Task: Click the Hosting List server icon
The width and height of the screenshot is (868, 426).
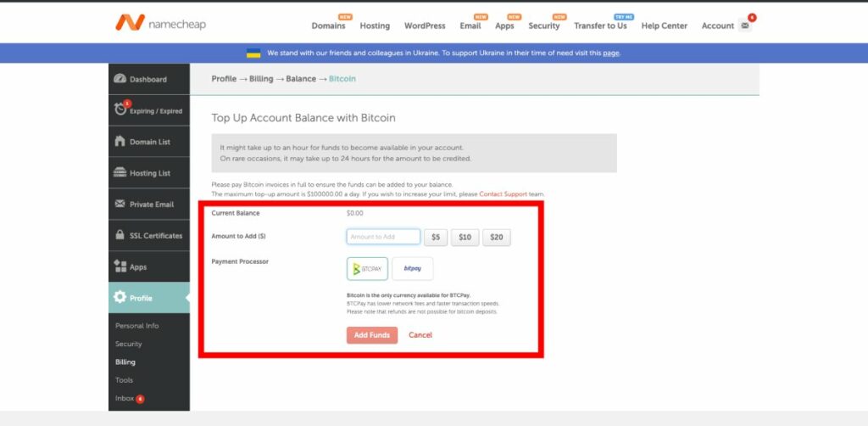Action: (120, 172)
